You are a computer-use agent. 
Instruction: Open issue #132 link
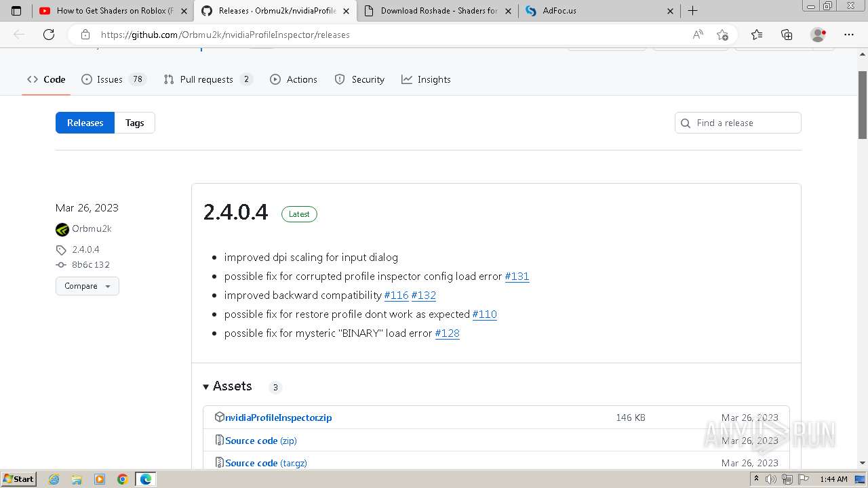point(423,296)
